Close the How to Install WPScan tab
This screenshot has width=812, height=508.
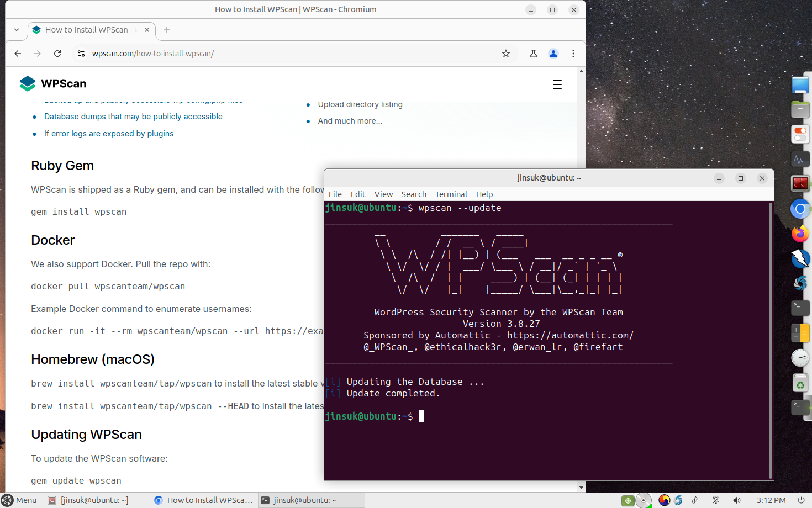point(147,30)
